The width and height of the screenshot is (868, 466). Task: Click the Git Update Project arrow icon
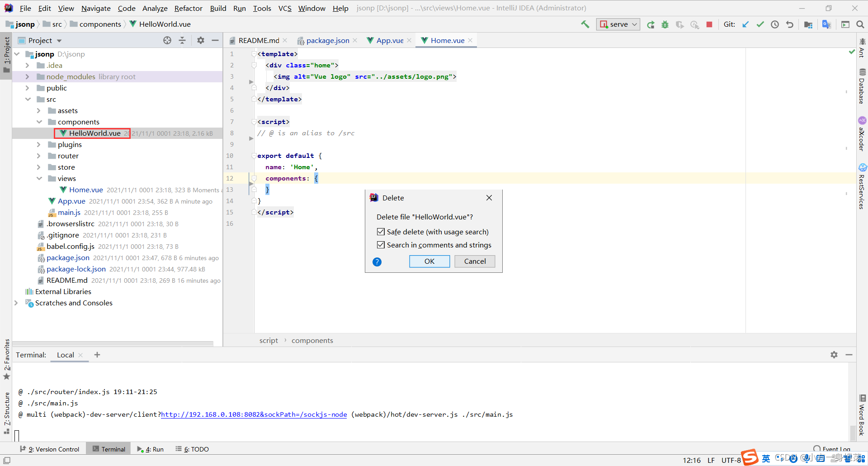745,24
